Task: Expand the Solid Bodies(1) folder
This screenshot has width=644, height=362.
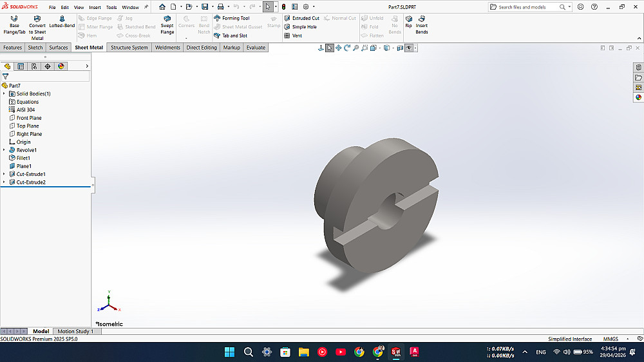Action: point(4,93)
